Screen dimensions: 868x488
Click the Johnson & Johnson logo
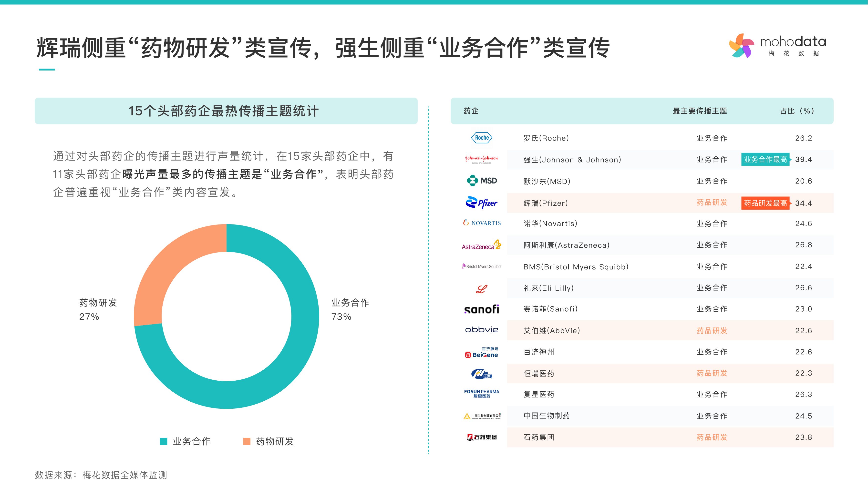(482, 159)
